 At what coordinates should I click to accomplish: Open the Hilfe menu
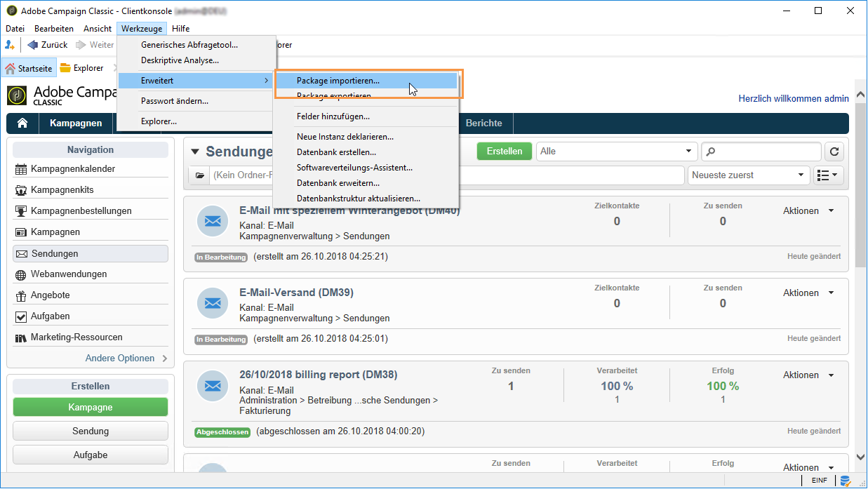click(x=180, y=29)
